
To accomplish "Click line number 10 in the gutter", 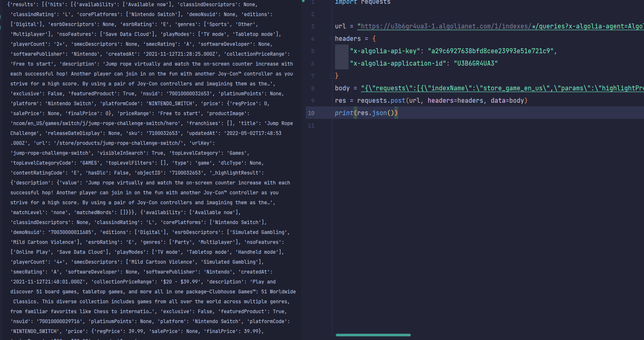I will 311,113.
